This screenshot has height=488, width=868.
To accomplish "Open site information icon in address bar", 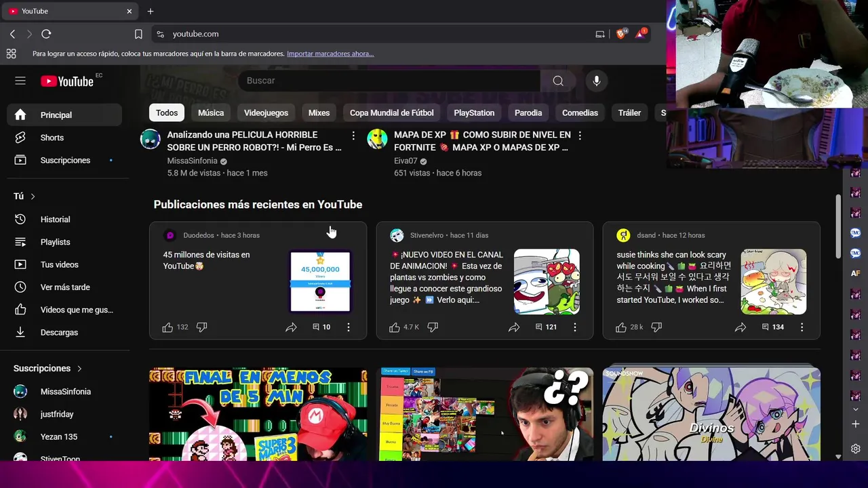I will coord(160,34).
